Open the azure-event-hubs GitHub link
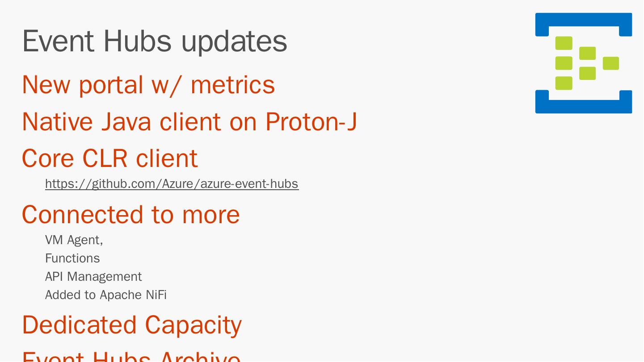This screenshot has height=362, width=644. tap(172, 184)
